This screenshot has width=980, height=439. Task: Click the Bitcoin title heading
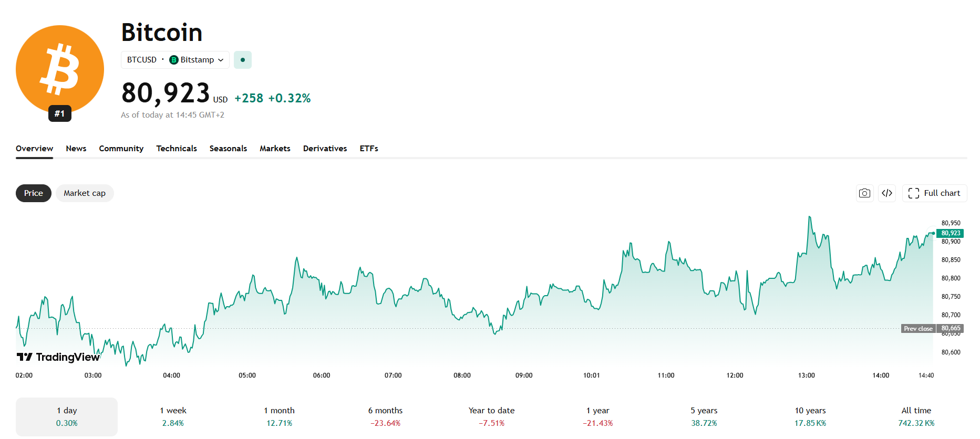[162, 33]
